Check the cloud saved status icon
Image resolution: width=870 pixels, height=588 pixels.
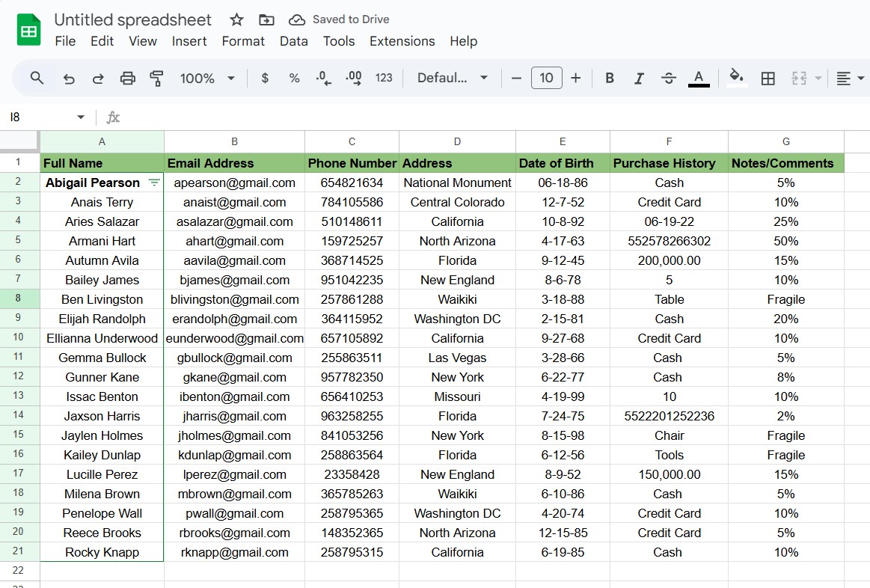click(297, 20)
